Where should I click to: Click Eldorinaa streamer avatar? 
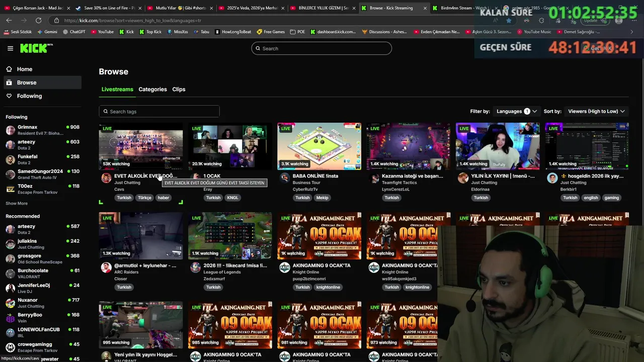point(463,178)
